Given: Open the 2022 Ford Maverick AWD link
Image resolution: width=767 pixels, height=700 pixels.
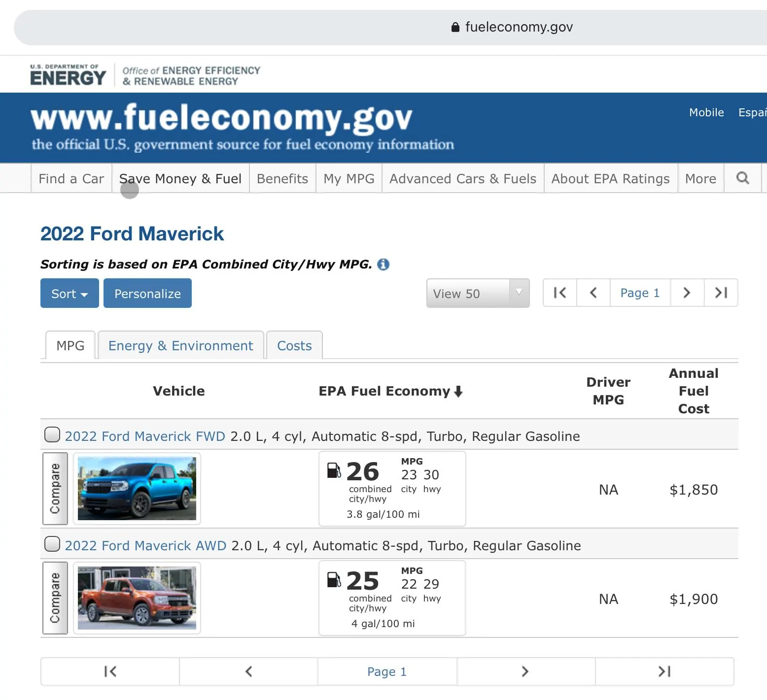Looking at the screenshot, I should [x=145, y=546].
